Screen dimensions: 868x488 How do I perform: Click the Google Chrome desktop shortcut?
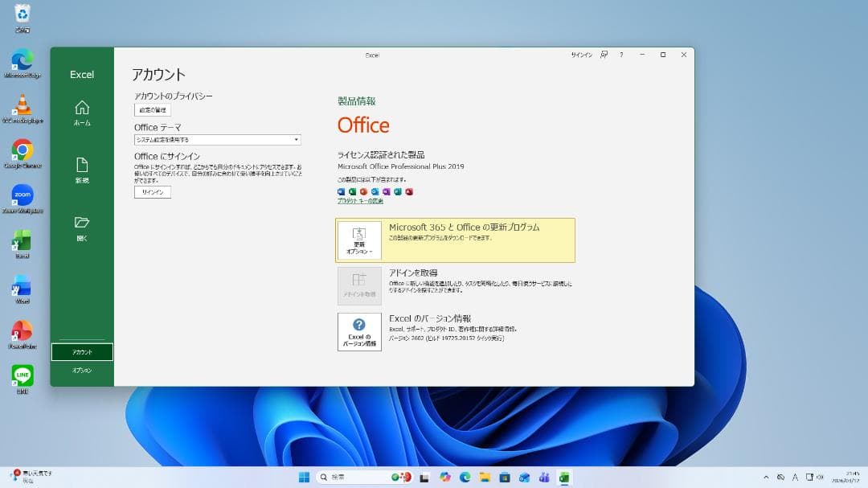(23, 154)
